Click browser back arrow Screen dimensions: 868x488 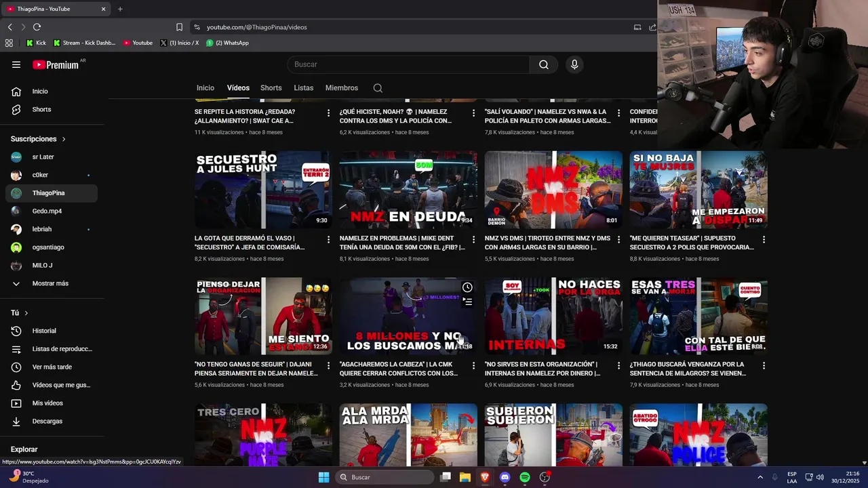pos(9,27)
